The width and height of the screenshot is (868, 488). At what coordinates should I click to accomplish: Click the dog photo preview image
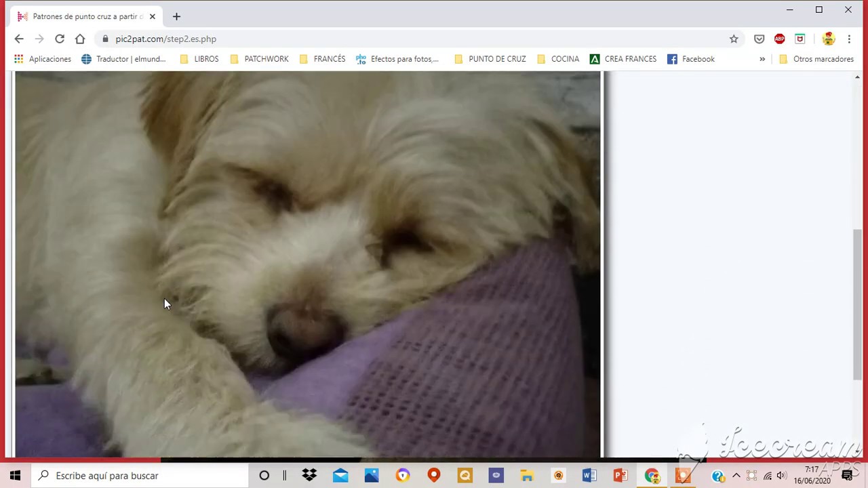(x=308, y=264)
